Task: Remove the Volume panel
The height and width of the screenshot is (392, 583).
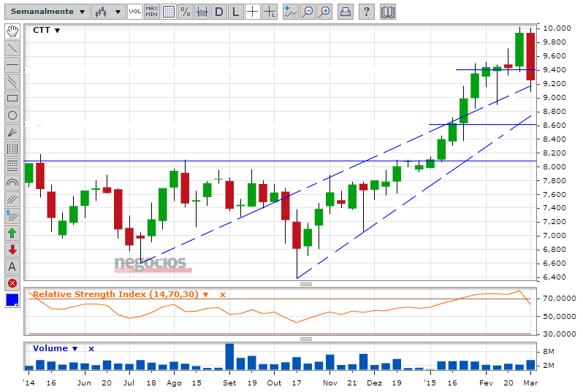Action: (x=91, y=348)
